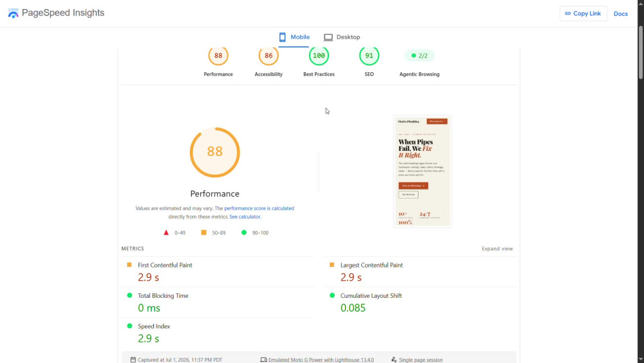
Task: Switch to the Desktop tab
Action: click(342, 37)
